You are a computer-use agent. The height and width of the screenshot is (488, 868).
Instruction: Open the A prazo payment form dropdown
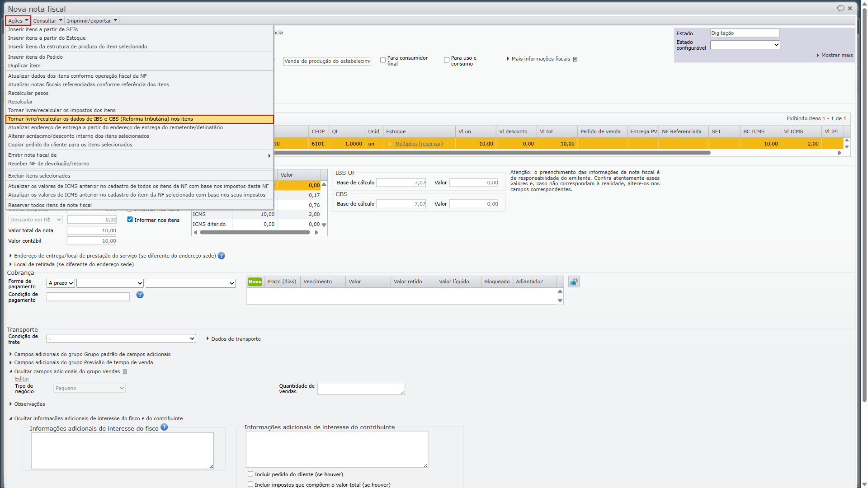(x=61, y=283)
